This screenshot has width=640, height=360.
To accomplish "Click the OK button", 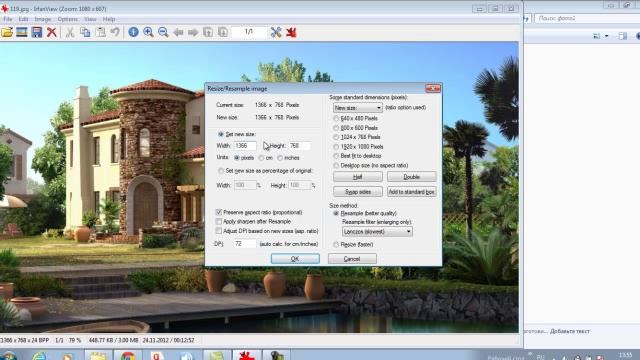I will click(x=295, y=259).
